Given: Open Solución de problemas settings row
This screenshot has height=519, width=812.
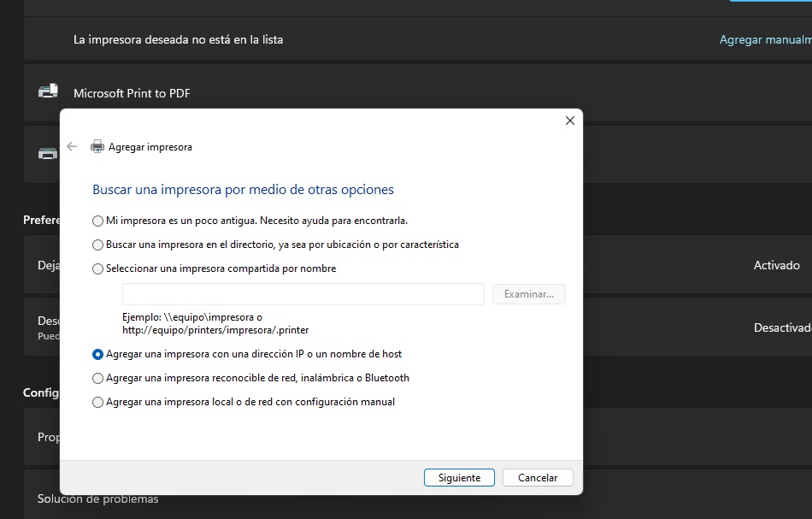Looking at the screenshot, I should (x=97, y=498).
